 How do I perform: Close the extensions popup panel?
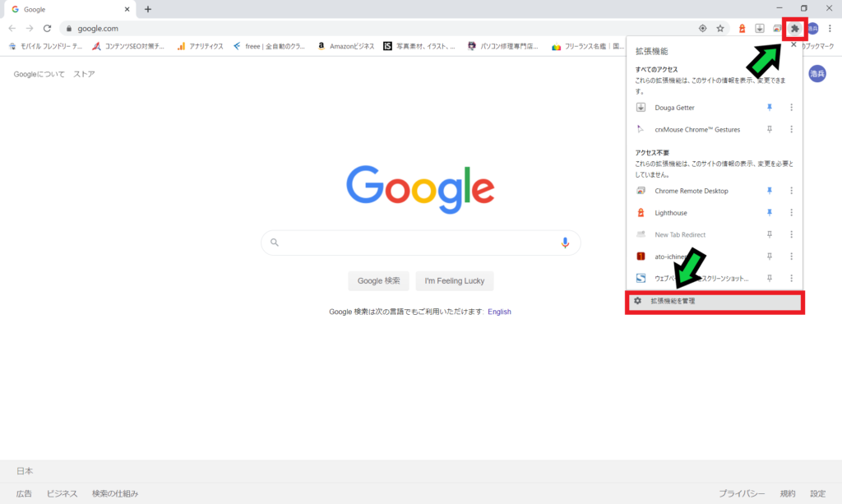tap(793, 45)
